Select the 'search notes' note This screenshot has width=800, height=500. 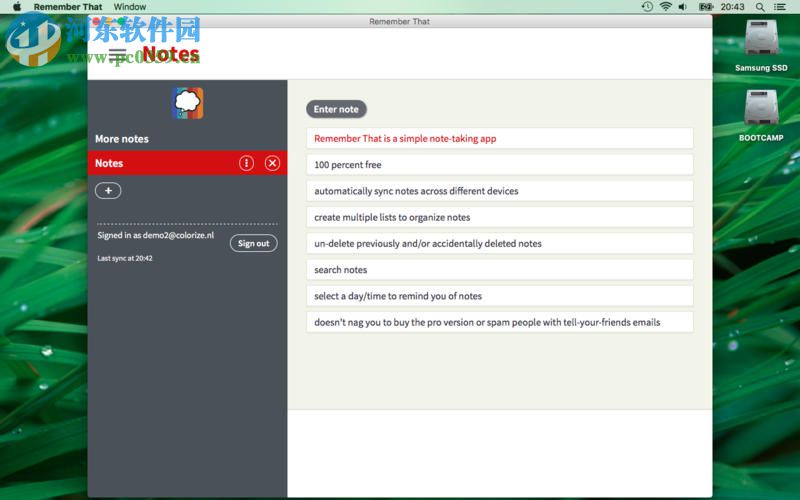499,270
